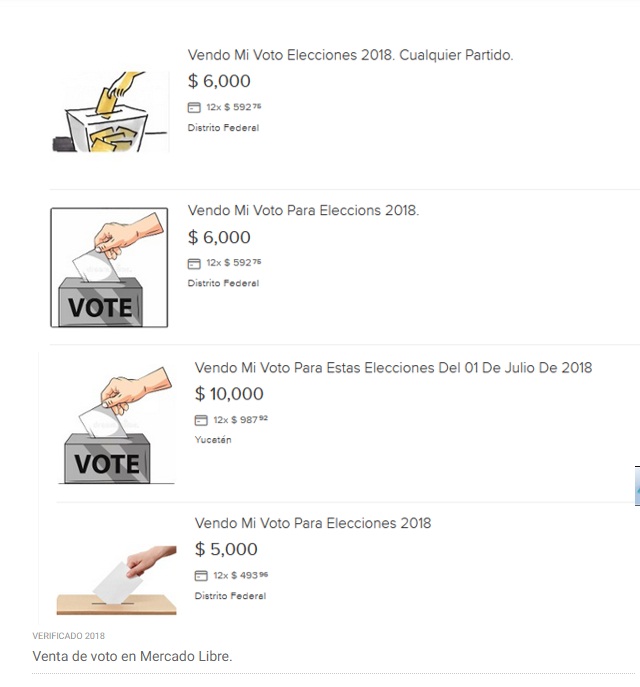The height and width of the screenshot is (687, 640).
Task: Click the Yucatán location label
Action: pyautogui.click(x=213, y=440)
